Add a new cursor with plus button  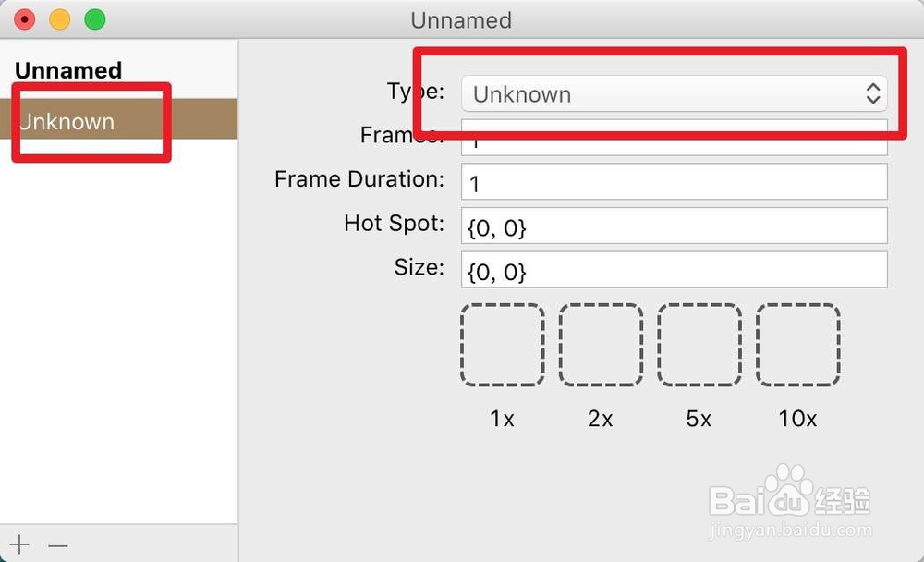point(19,544)
